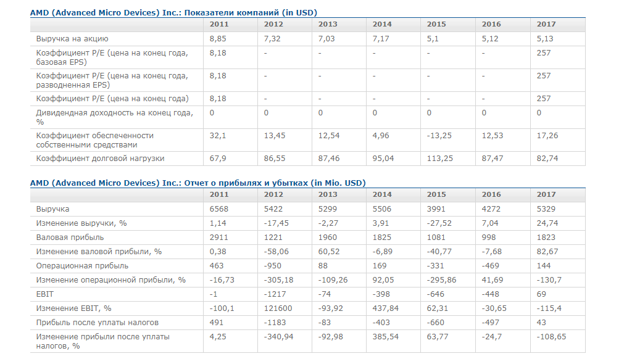Click the 2016 column header in the bottom table
Screen dimensions: 632x364
[x=491, y=194]
